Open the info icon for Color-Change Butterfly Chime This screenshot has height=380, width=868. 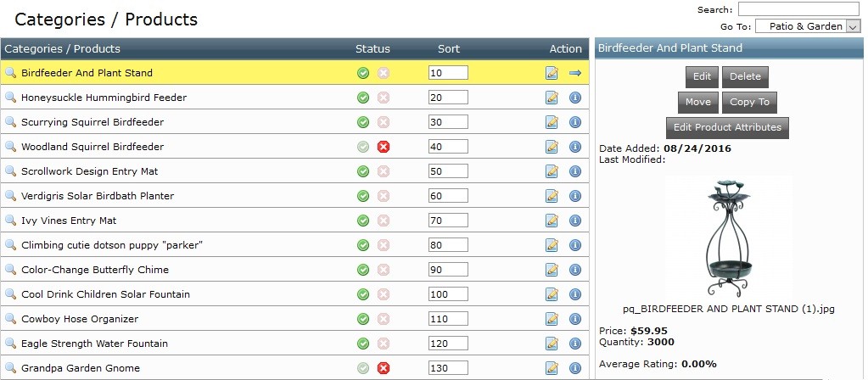pos(574,271)
